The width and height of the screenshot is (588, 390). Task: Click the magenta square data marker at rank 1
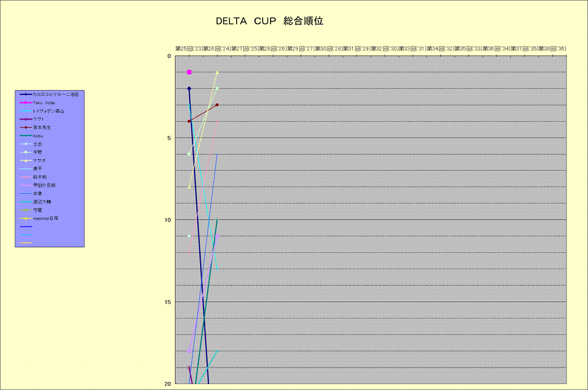[x=189, y=72]
